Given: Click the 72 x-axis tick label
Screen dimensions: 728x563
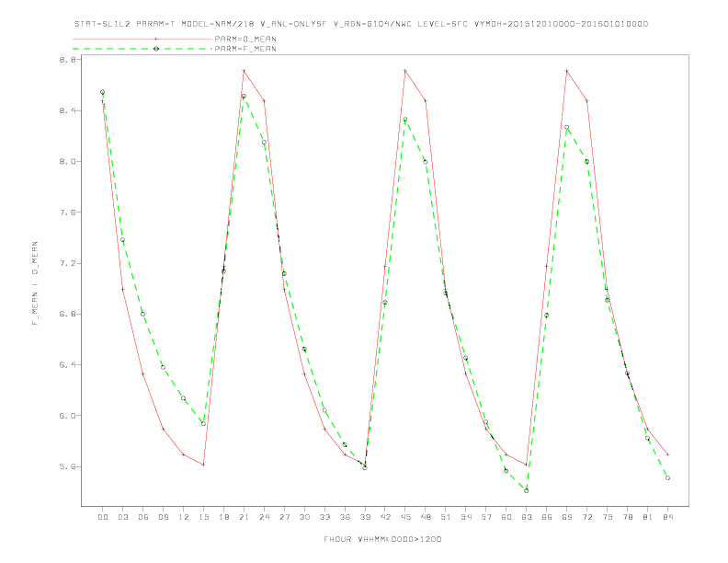Looking at the screenshot, I should [x=586, y=517].
